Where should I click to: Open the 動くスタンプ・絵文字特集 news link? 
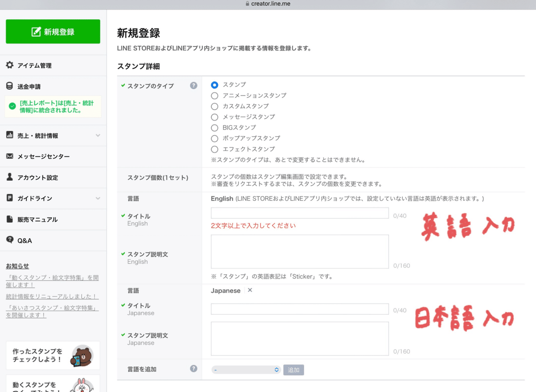(x=52, y=281)
